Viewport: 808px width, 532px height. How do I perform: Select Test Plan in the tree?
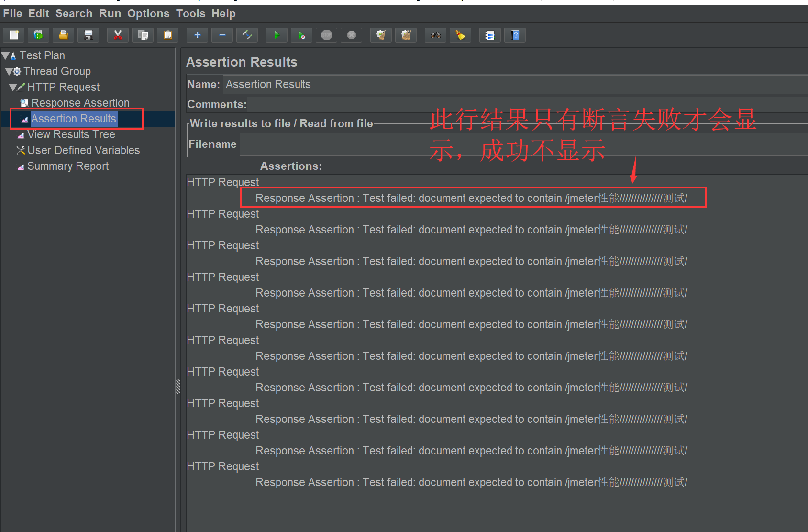(x=42, y=55)
